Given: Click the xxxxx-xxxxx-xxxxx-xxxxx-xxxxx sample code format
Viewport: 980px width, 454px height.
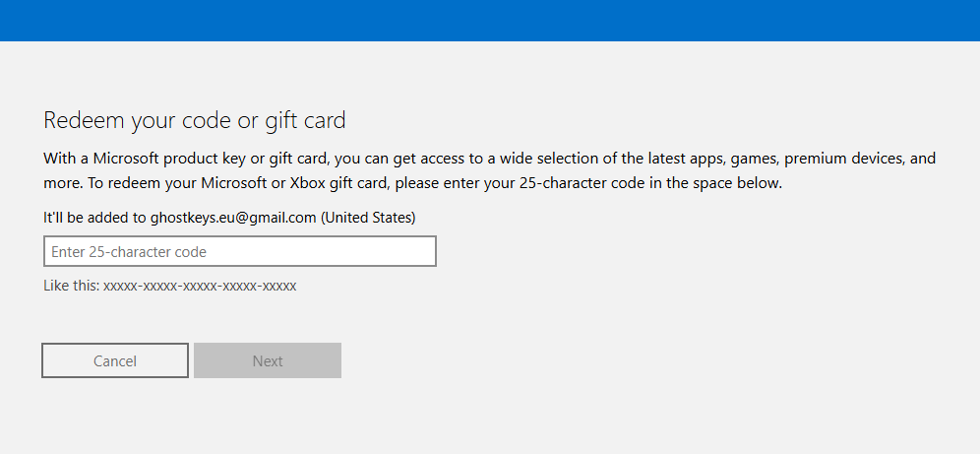Looking at the screenshot, I should [x=200, y=286].
